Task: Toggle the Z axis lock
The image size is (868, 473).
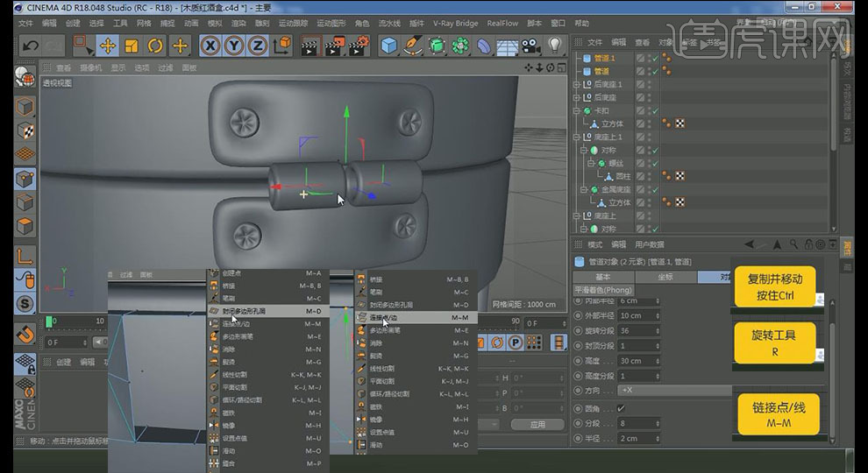Action: (258, 46)
